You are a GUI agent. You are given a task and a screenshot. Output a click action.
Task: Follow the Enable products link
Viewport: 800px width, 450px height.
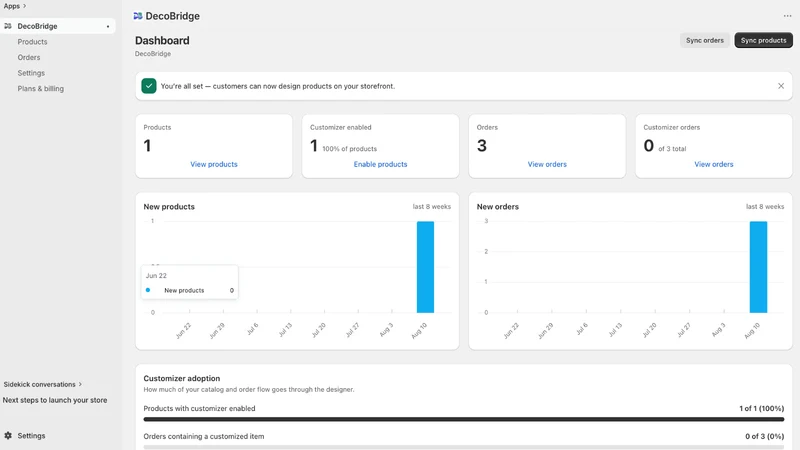click(380, 164)
